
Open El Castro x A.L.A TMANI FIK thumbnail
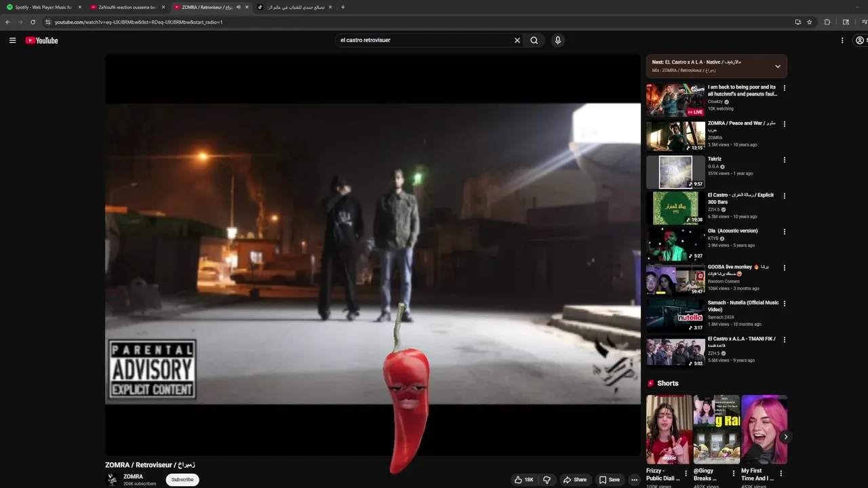tap(675, 352)
